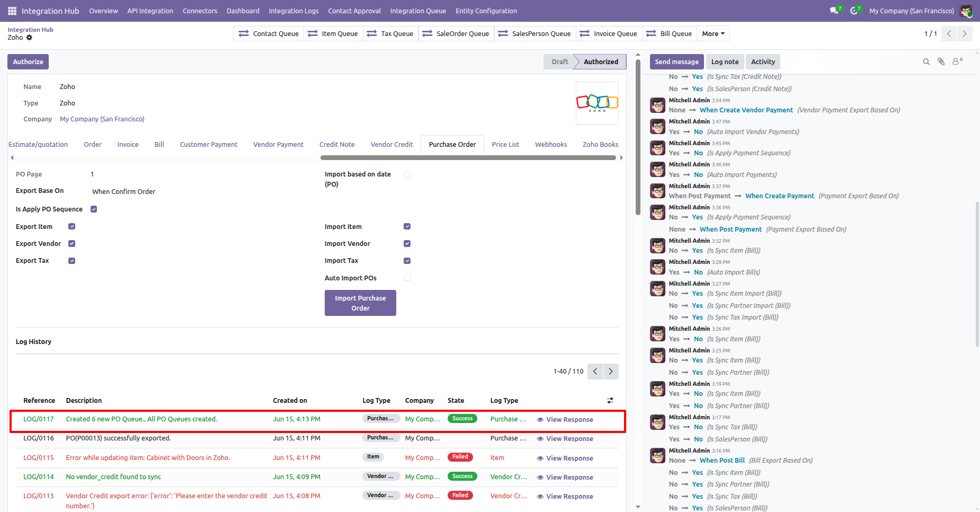Click Mitchell Admin user avatar in navbar
980x512 pixels.
pos(966,11)
